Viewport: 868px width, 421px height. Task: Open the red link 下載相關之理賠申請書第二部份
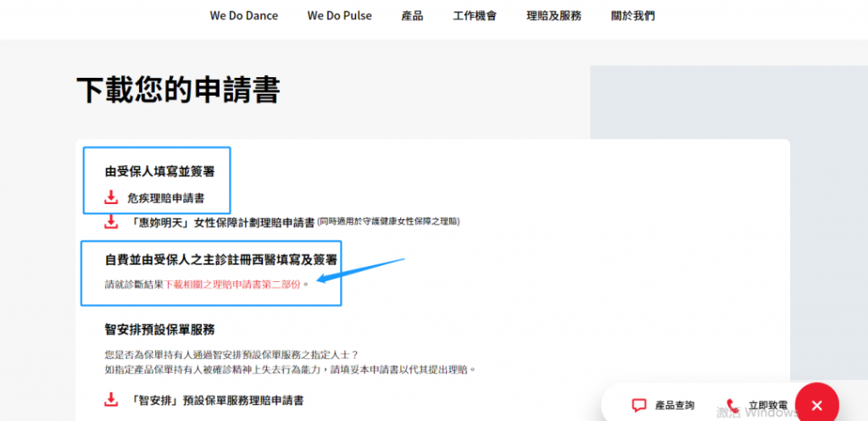point(232,285)
